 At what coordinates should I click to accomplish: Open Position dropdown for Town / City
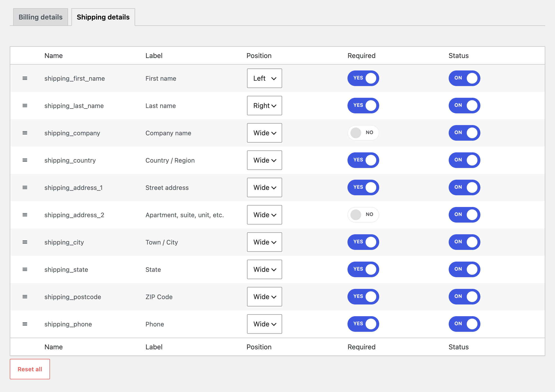[264, 242]
